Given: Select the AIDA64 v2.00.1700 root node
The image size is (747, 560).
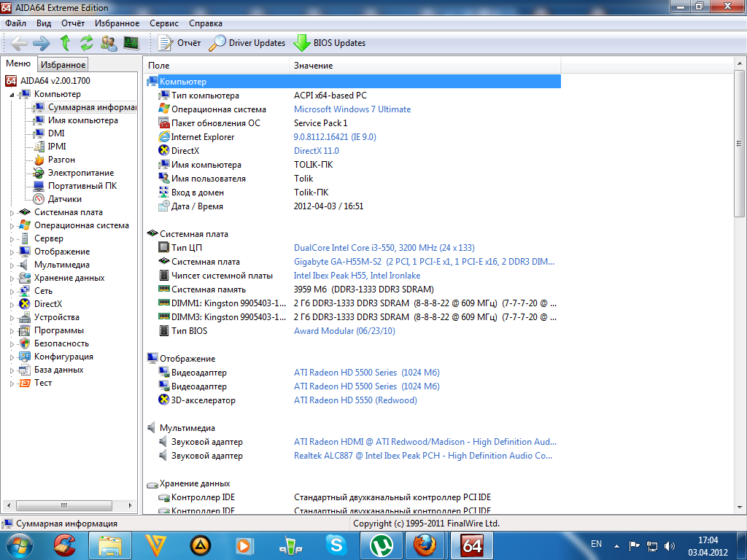Looking at the screenshot, I should click(x=55, y=81).
